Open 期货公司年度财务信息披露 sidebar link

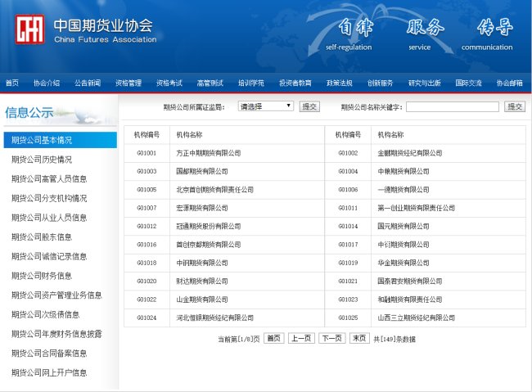point(56,334)
